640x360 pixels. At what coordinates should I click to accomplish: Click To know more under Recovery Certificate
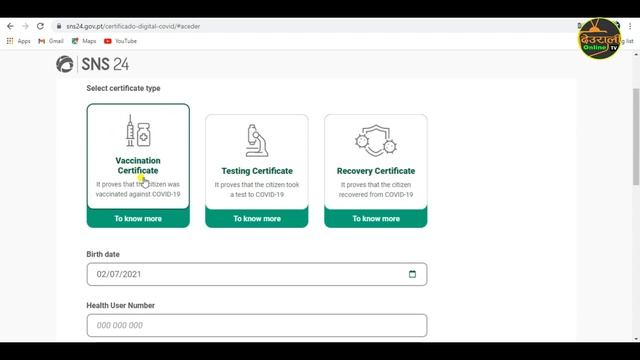click(376, 218)
